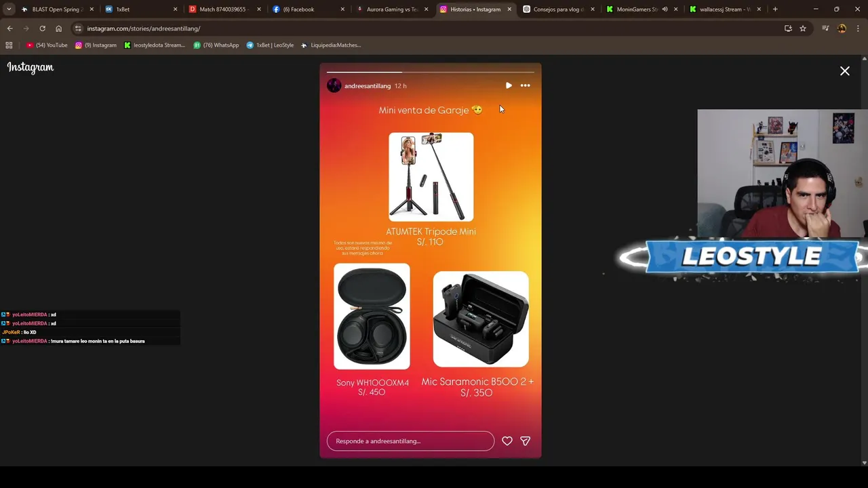The width and height of the screenshot is (868, 488).
Task: Click the andreesantillang username link
Action: (368, 86)
